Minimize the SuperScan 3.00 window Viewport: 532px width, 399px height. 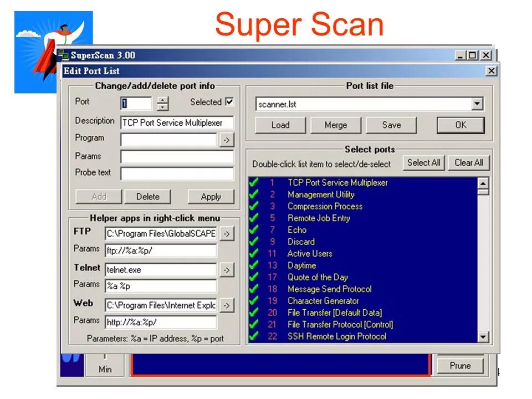[460, 55]
